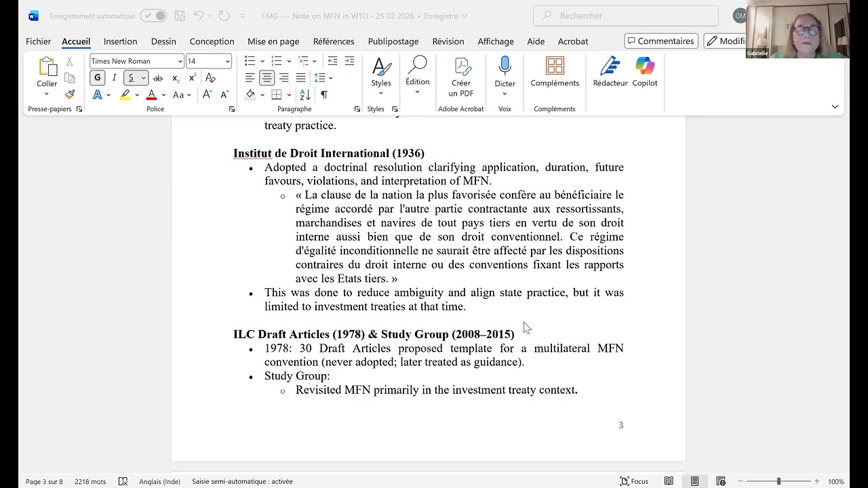Expand the bullet list style dropdown
This screenshot has width=868, height=488.
(x=262, y=61)
